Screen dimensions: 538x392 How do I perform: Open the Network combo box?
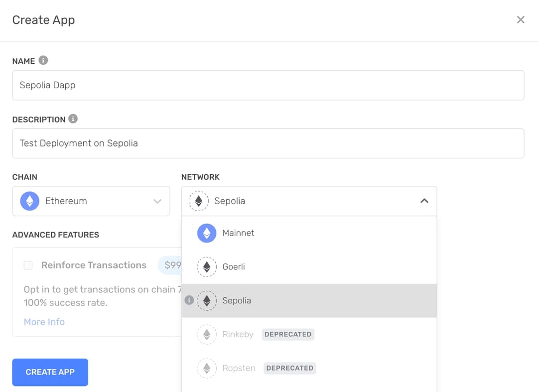[x=309, y=201]
